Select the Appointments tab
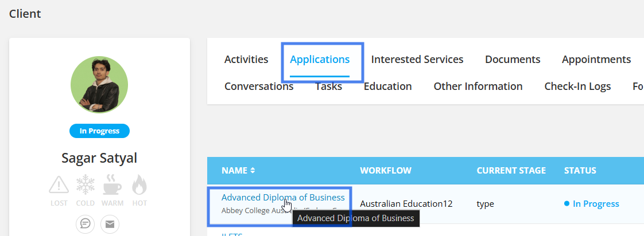This screenshot has height=236, width=644. (x=596, y=60)
